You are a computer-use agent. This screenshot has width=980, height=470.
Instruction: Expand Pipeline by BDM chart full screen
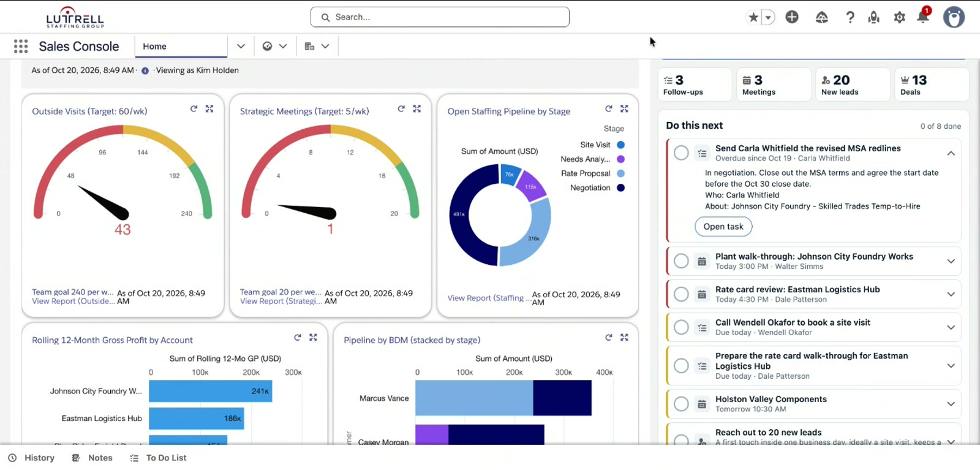(625, 338)
